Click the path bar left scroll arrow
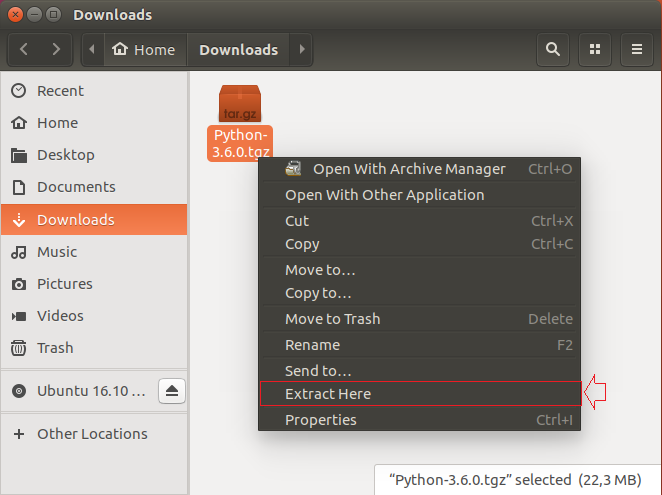662x495 pixels. [x=92, y=49]
